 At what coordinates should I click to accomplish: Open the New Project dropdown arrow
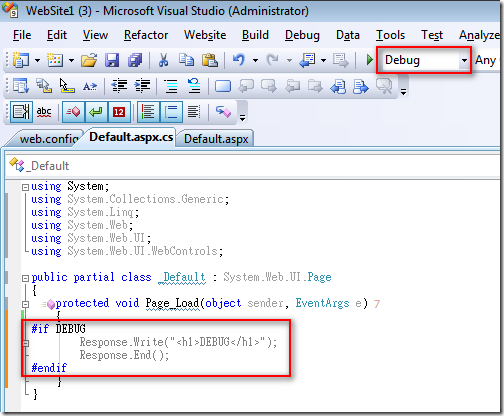[x=37, y=61]
